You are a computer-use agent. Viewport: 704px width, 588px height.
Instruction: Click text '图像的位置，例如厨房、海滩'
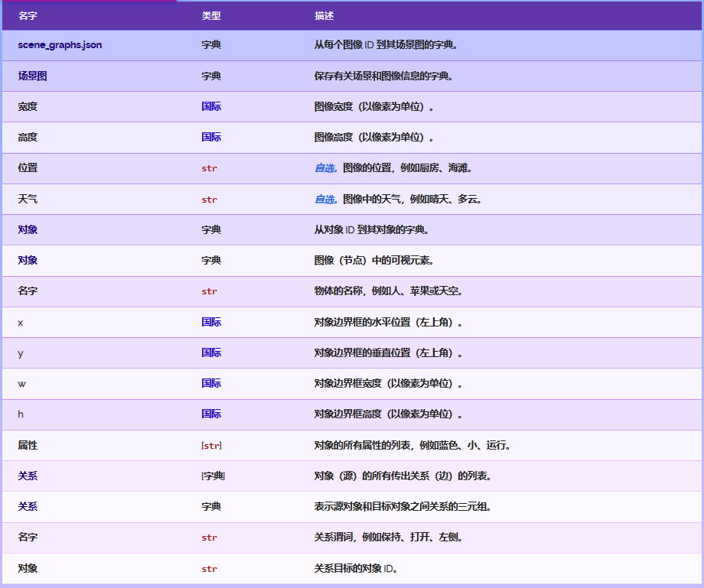coord(407,167)
